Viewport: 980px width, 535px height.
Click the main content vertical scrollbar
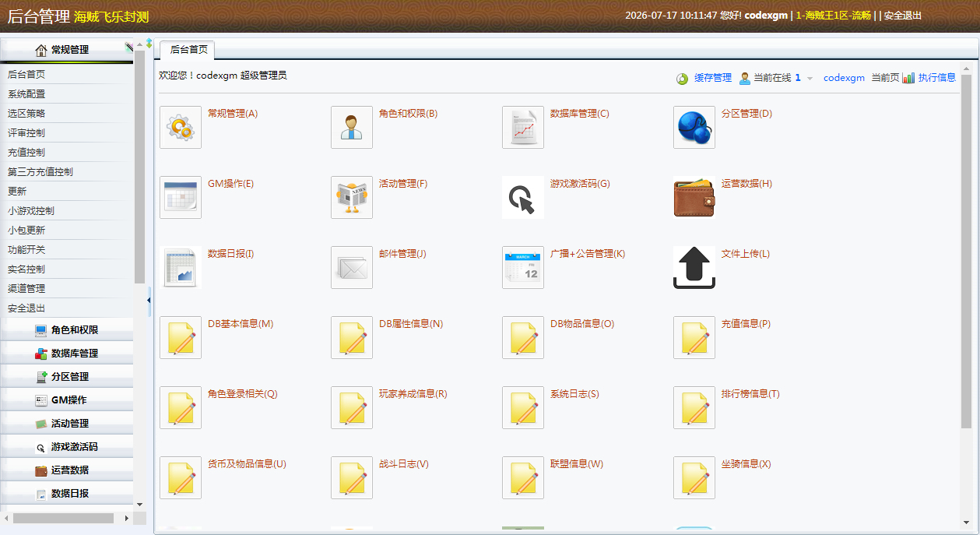[x=966, y=251]
